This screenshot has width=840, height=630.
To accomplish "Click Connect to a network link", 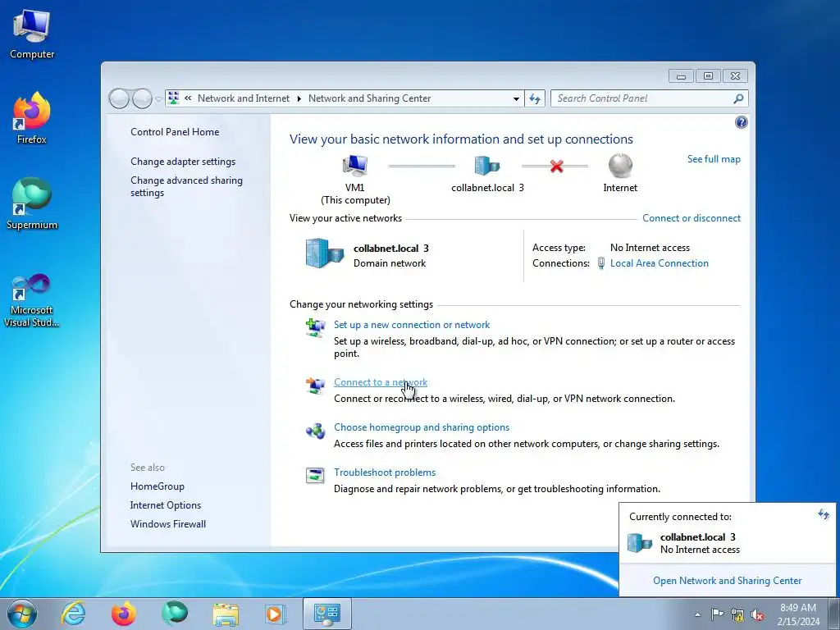I will pos(381,382).
